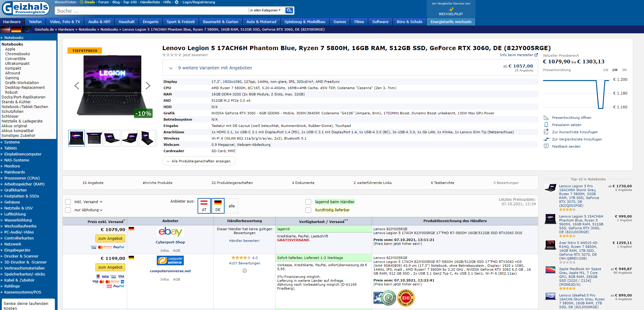Open the Gaming notebooks subcategory
The width and height of the screenshot is (644, 310).
(x=12, y=78)
